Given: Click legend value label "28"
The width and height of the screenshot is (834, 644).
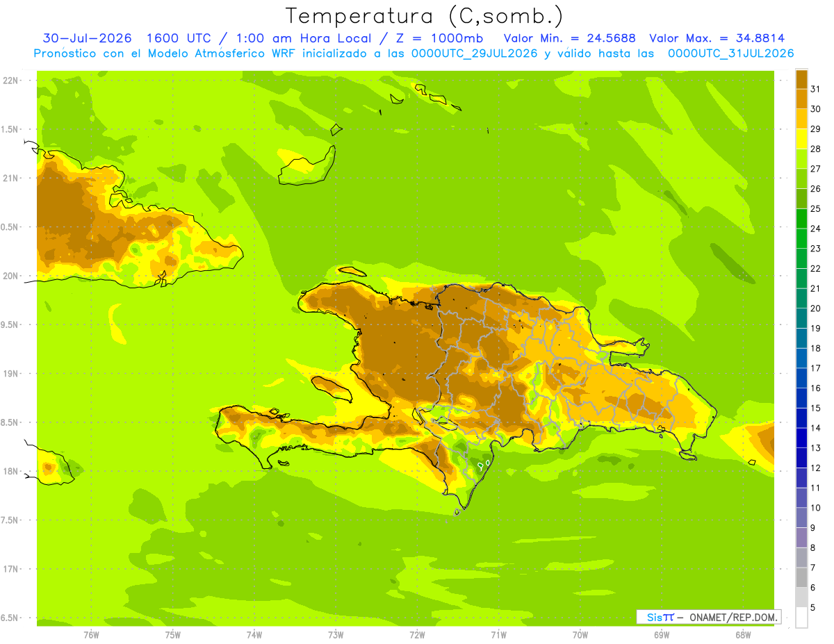Looking at the screenshot, I should (x=815, y=149).
